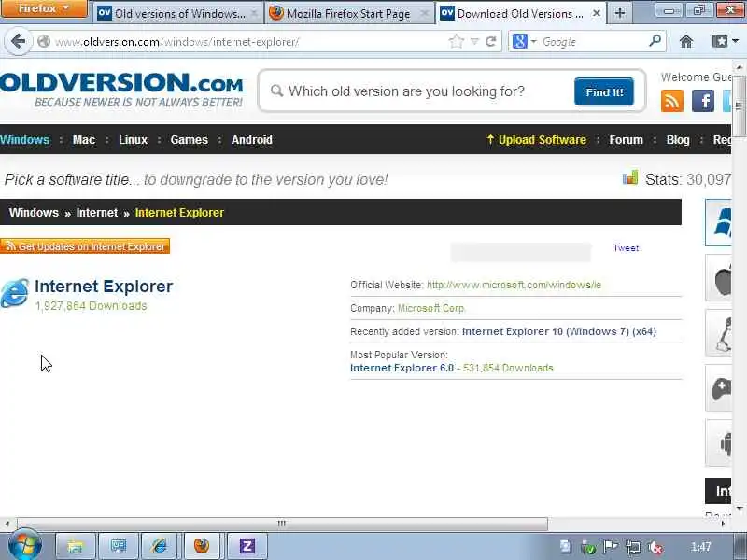
Task: Select the Android robot sidebar icon
Action: point(718,443)
